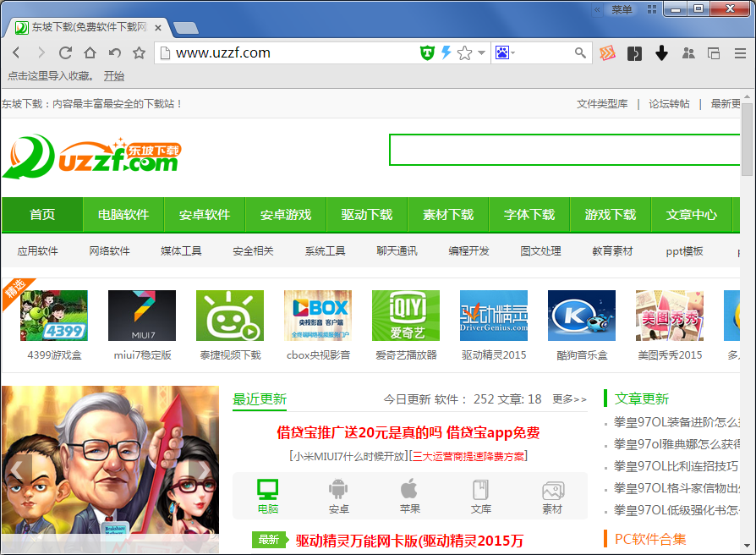Open the 4399游戏盒 app thumbnail

(54, 316)
